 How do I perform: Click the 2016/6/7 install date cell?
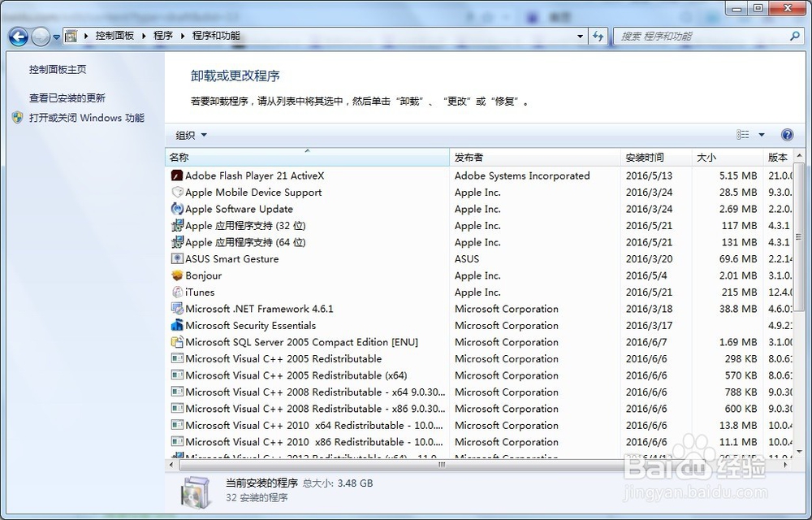(646, 342)
